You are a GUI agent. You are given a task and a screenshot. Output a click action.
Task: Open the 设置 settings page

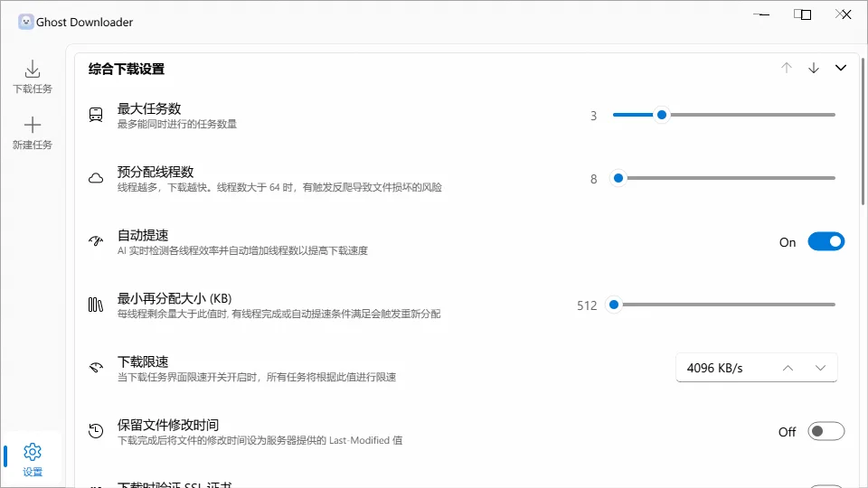click(33, 459)
